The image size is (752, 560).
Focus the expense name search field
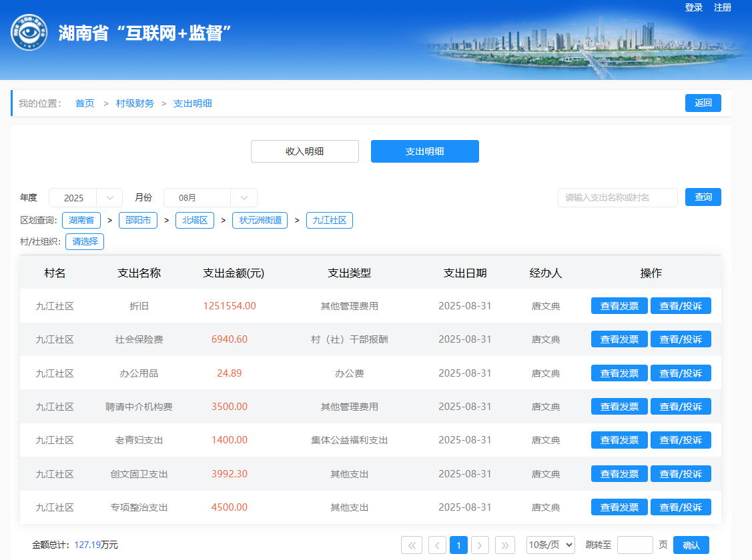pos(617,197)
